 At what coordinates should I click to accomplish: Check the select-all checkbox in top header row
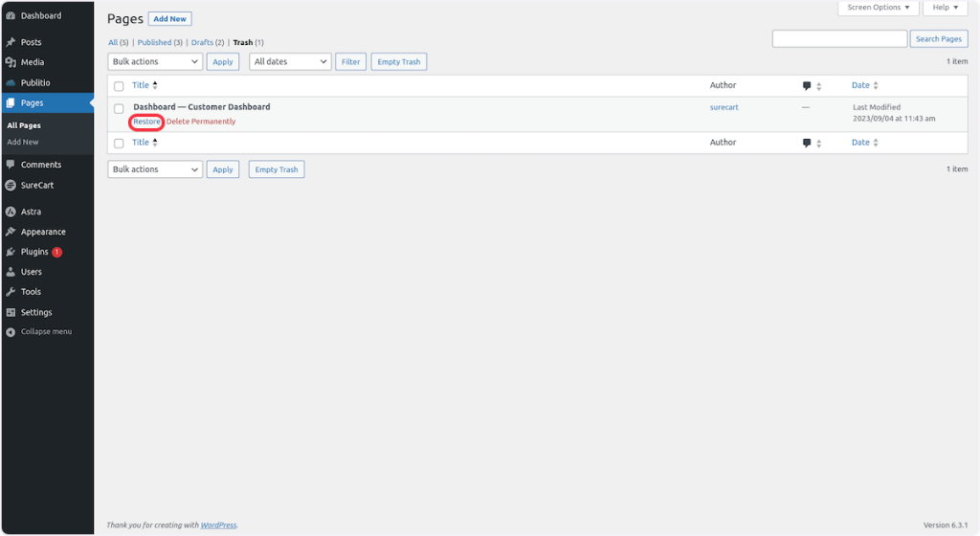pyautogui.click(x=119, y=86)
